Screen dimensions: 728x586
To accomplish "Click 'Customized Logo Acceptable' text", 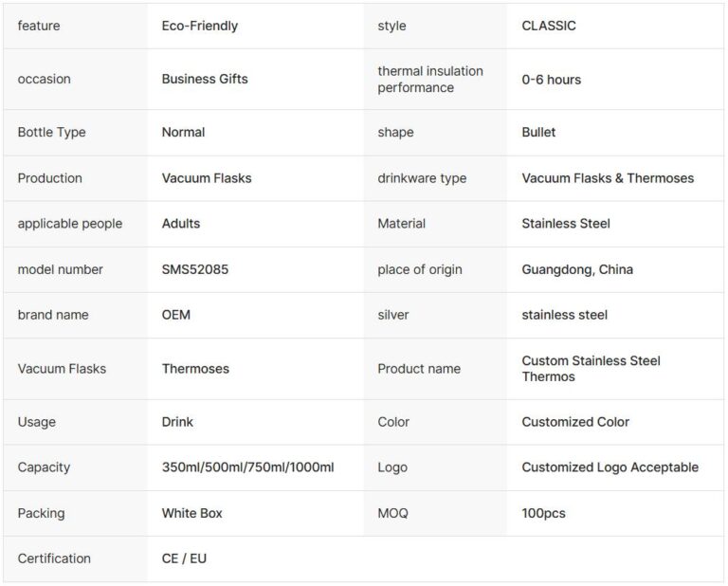I will (x=610, y=467).
